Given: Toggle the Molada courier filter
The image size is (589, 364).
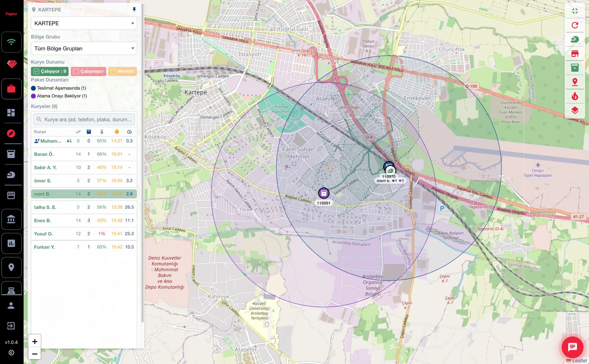Looking at the screenshot, I should click(x=123, y=71).
